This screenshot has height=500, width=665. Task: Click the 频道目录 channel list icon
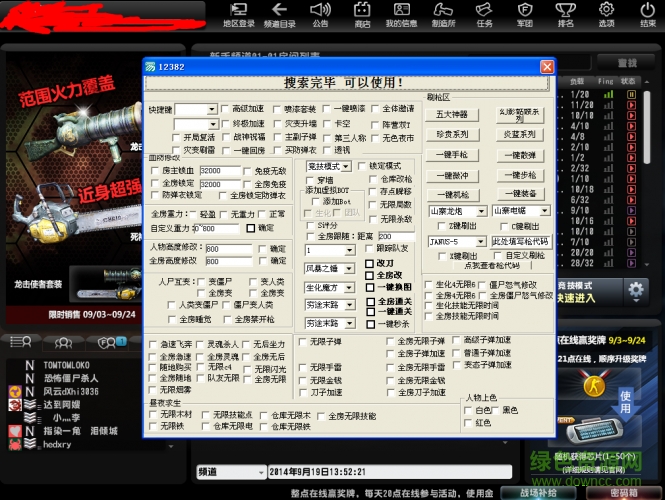pos(280,14)
